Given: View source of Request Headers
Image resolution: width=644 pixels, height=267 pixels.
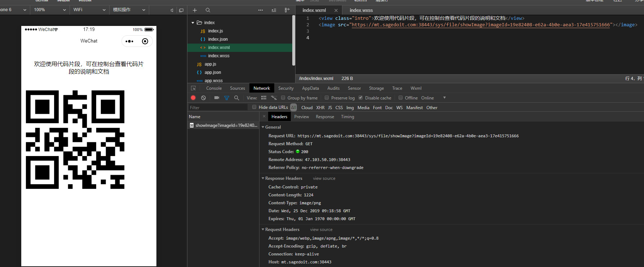Looking at the screenshot, I should pyautogui.click(x=321, y=230).
